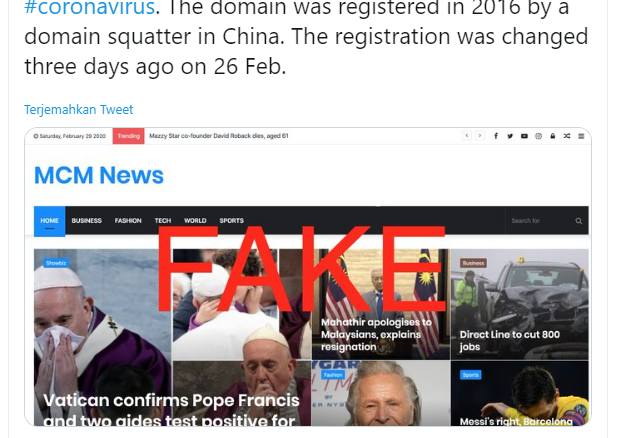The height and width of the screenshot is (438, 617).
Task: Open the hamburger menu icon
Action: 581,136
